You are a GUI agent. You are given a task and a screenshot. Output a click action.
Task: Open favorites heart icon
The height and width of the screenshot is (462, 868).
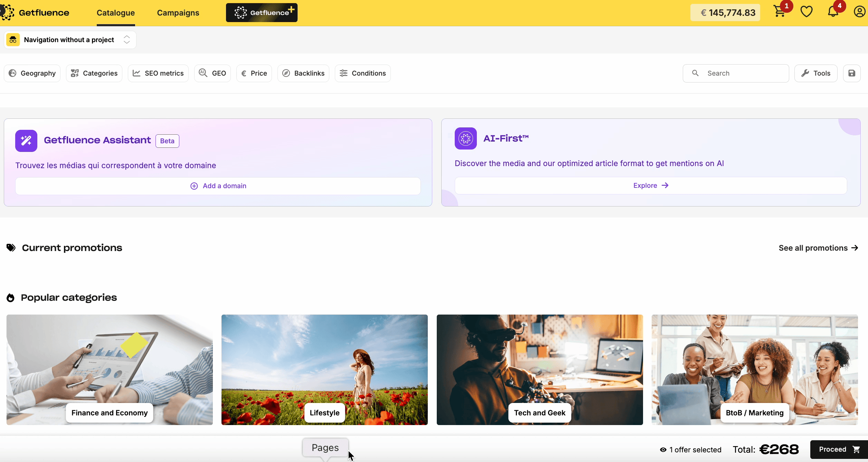tap(806, 12)
